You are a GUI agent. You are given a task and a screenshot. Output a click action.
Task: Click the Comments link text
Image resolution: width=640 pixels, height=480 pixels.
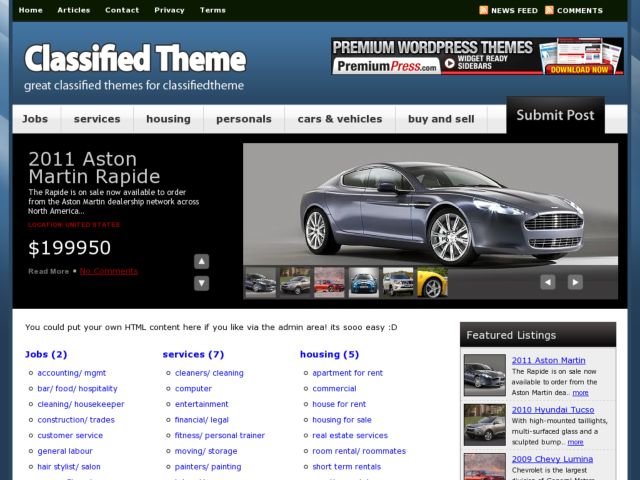click(580, 11)
